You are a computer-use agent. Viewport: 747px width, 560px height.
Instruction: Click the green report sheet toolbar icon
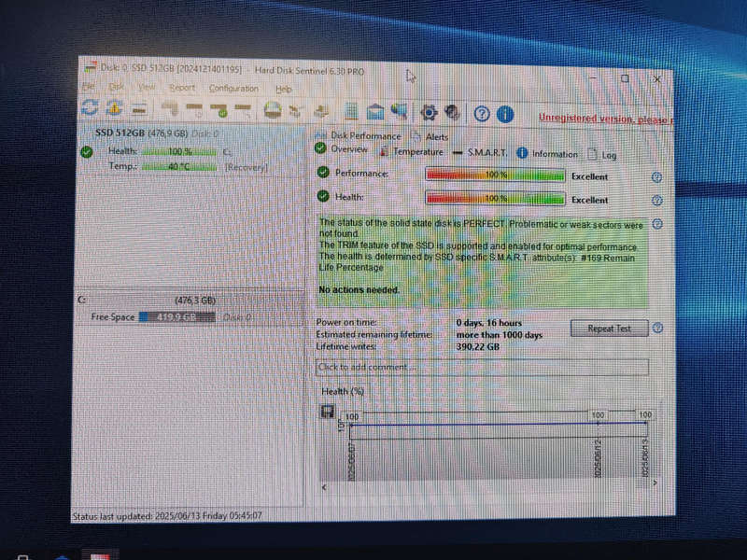click(351, 111)
